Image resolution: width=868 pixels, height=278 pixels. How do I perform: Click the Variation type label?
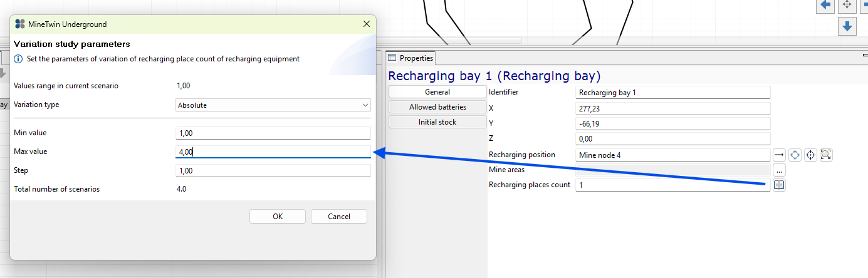point(36,105)
